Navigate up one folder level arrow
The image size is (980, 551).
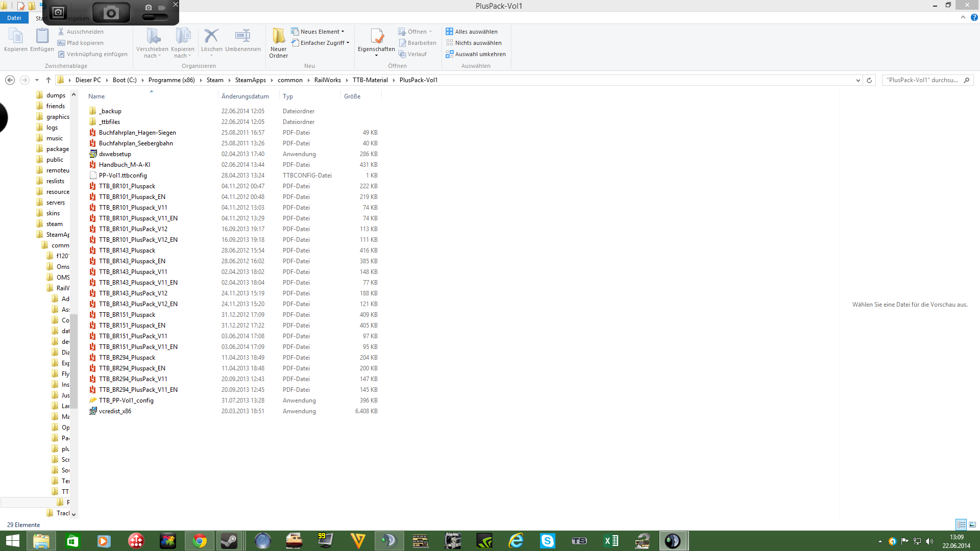point(48,80)
